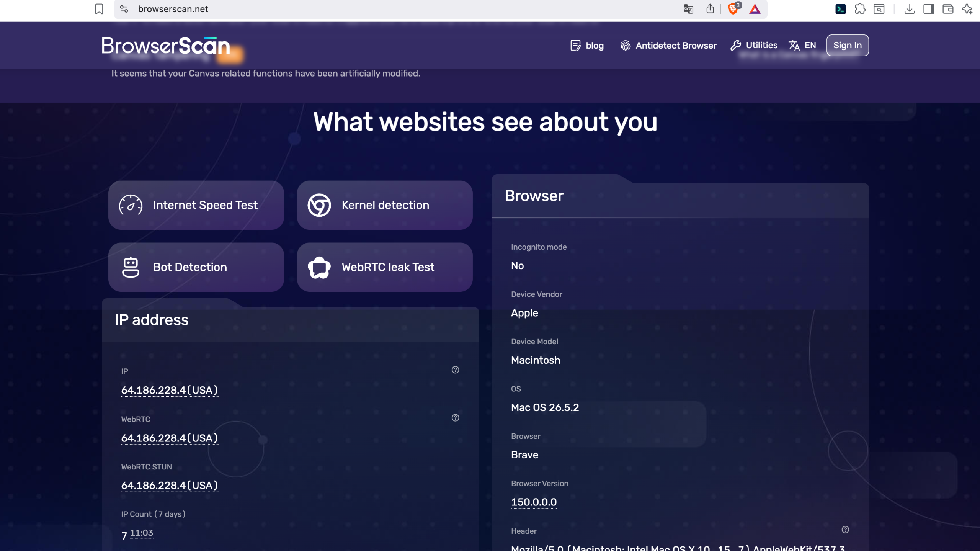Viewport: 980px width, 551px height.
Task: Click the help icon beside Header row
Action: tap(845, 530)
